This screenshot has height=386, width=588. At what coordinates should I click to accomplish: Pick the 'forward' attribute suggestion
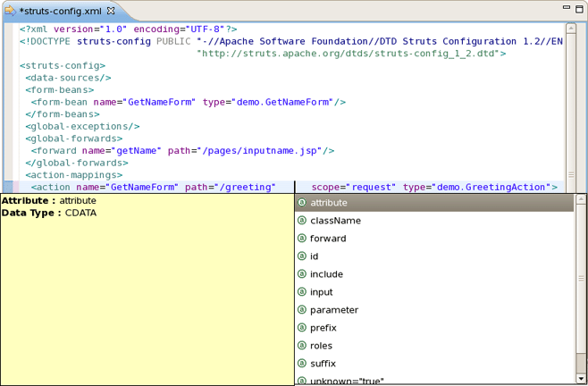(327, 239)
